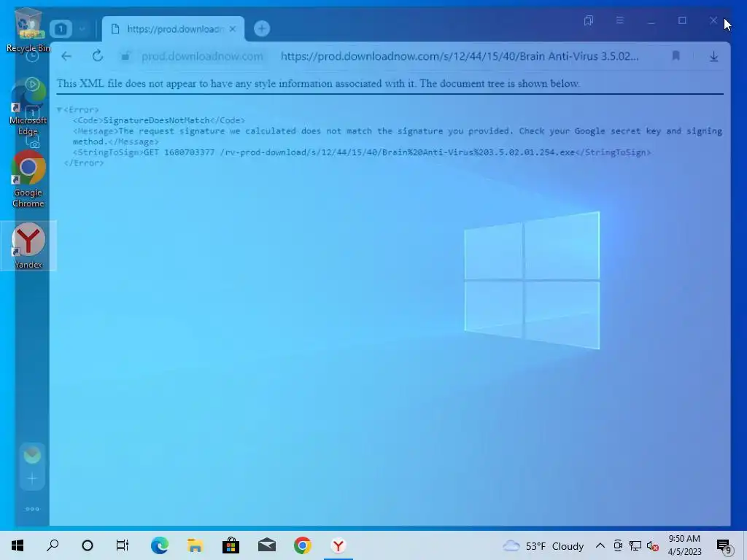Click the prod.downloadnow.com domain in address bar
The width and height of the screenshot is (747, 560).
coord(202,56)
